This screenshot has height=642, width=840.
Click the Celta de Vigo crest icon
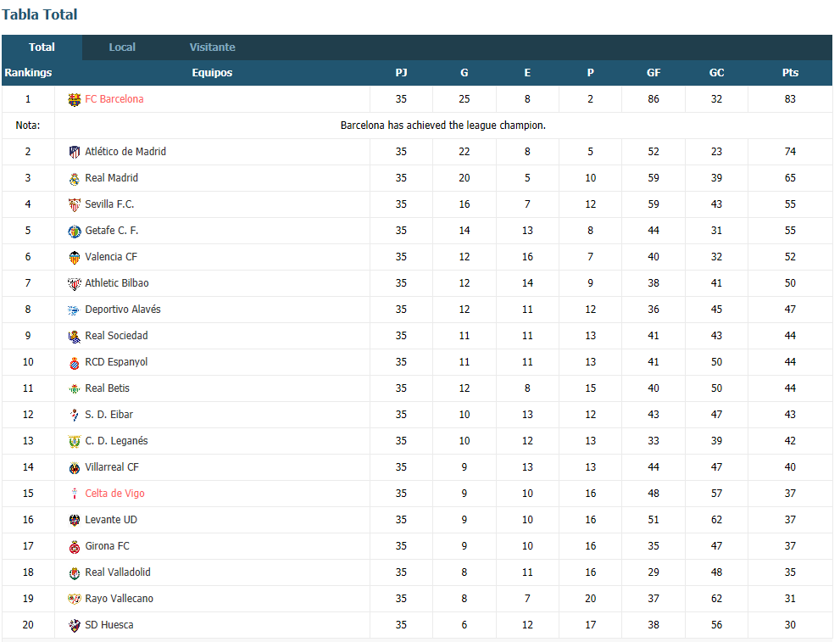[75, 494]
